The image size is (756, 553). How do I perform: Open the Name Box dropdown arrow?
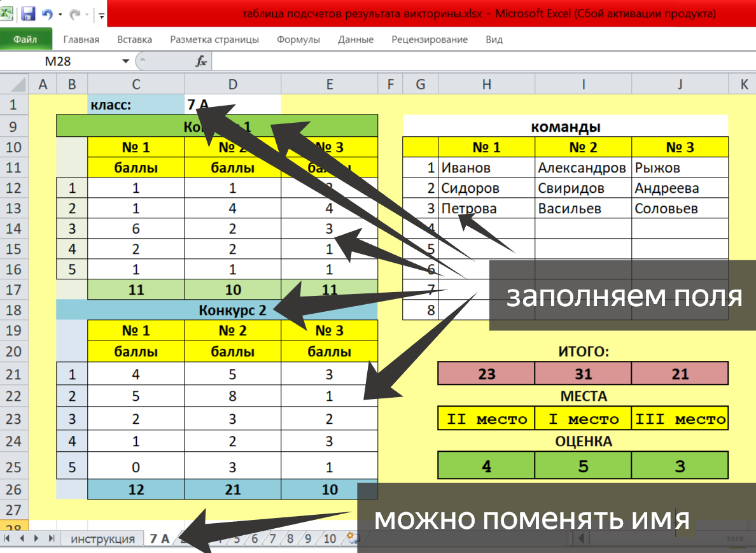coord(125,61)
